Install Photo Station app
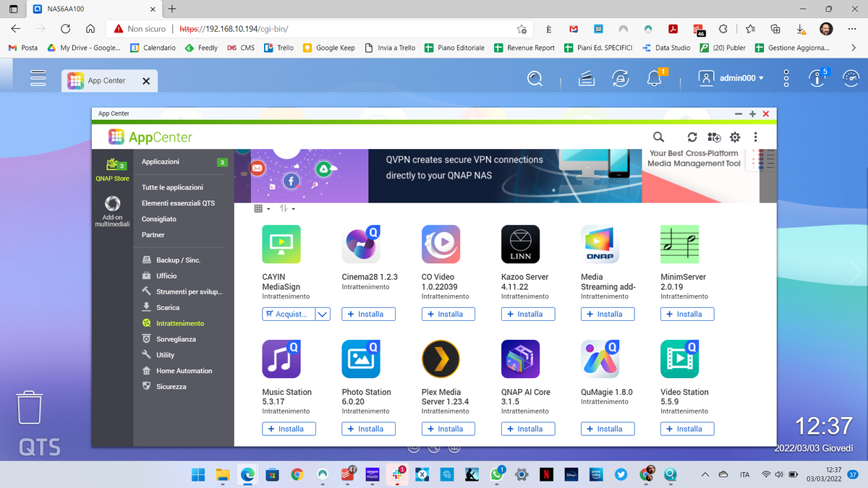Viewport: 868px width, 488px height. click(x=368, y=429)
